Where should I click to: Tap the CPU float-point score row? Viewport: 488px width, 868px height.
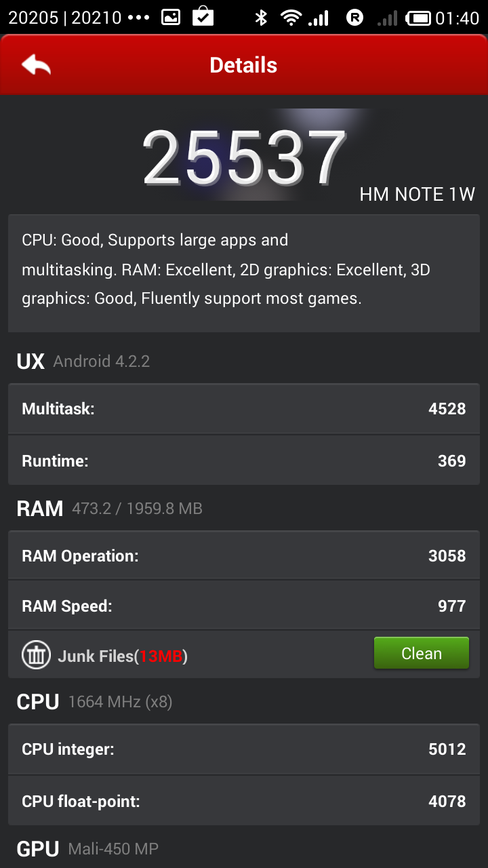(244, 802)
